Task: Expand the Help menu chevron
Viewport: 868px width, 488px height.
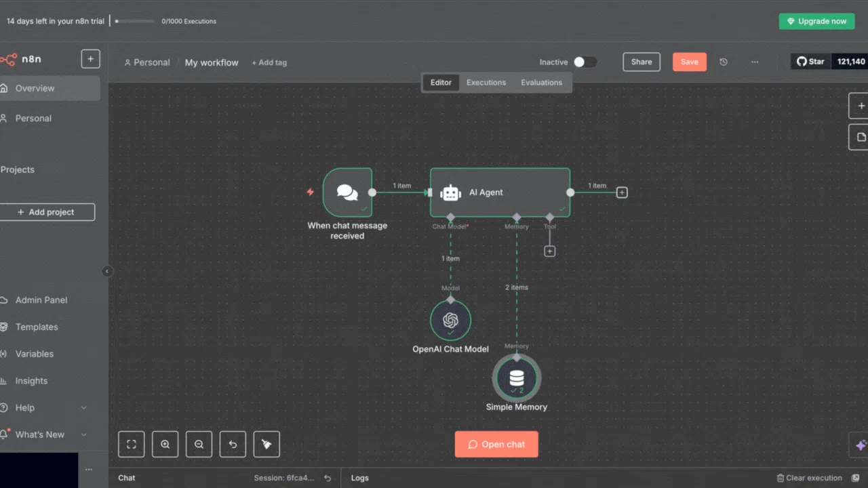Action: point(84,408)
